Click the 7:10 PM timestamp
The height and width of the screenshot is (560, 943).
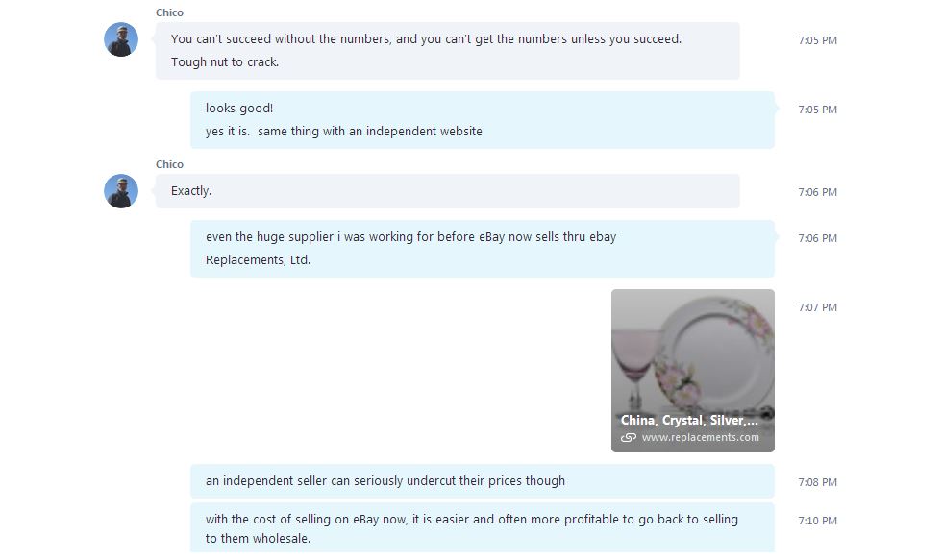817,521
